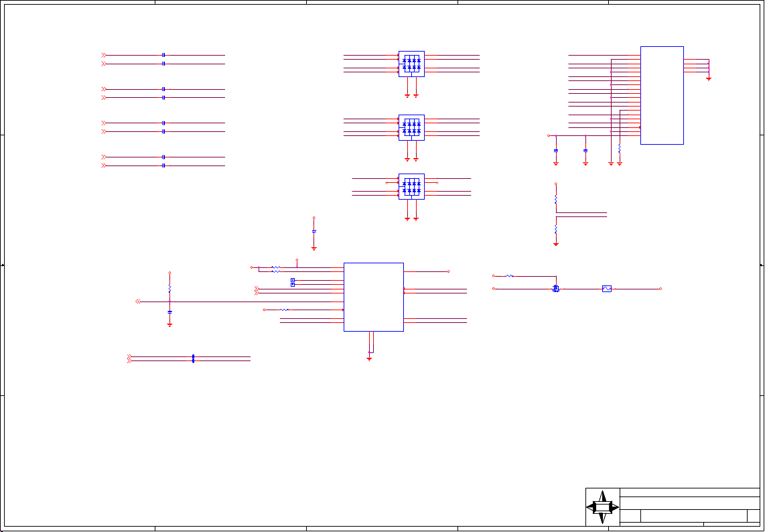Select the capacitor under the far-left pull-up resistor
The image size is (769, 532).
coord(169,312)
